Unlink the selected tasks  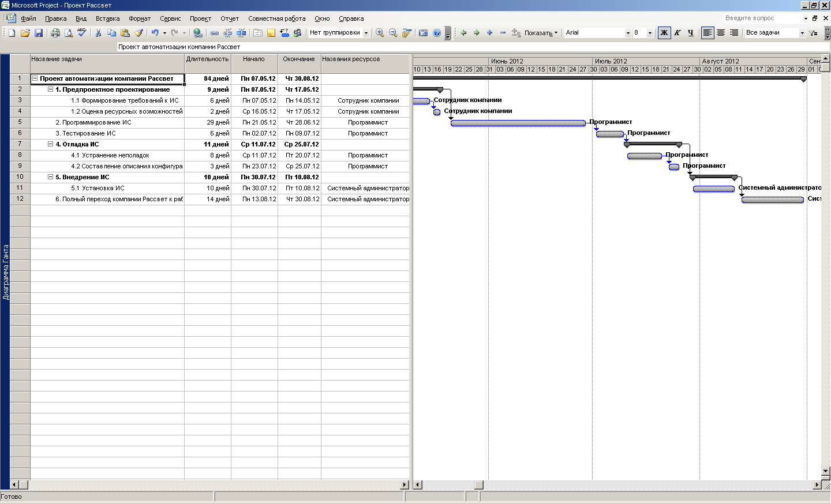tap(228, 33)
